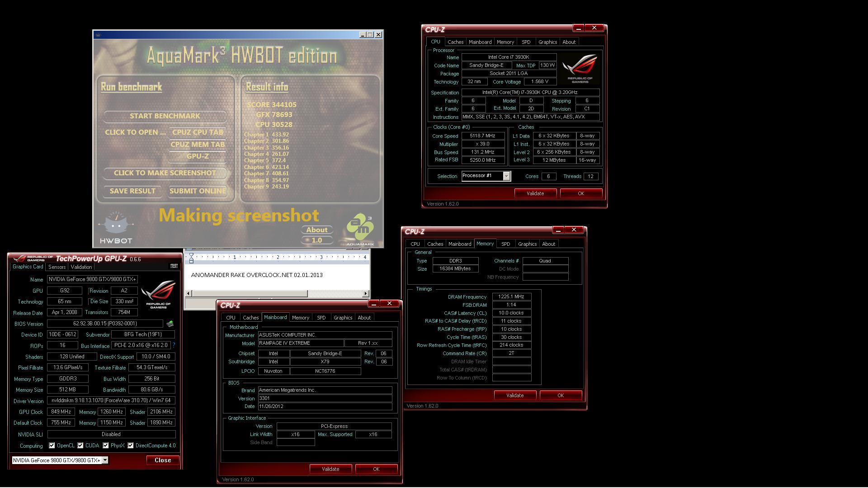Click RAMPAGE IV EXTREME model field

coord(301,343)
